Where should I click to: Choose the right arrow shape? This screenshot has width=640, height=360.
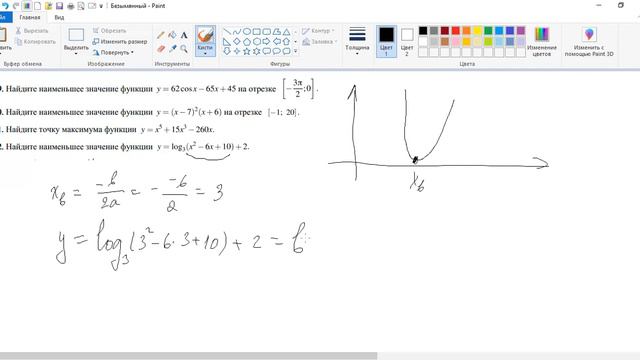click(267, 41)
